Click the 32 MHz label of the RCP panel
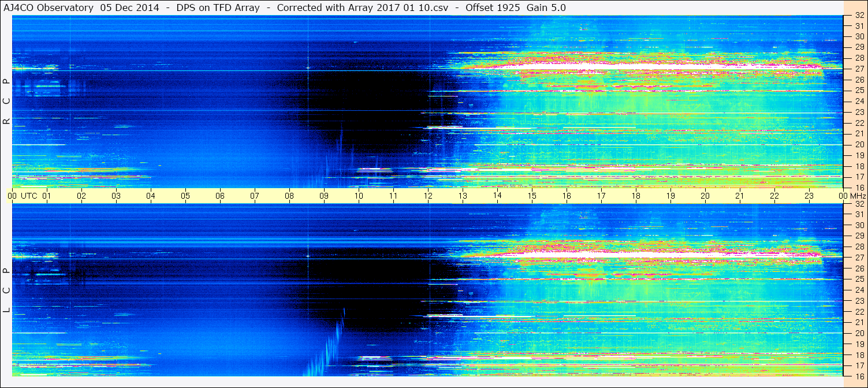The height and width of the screenshot is (388, 868). click(x=859, y=16)
